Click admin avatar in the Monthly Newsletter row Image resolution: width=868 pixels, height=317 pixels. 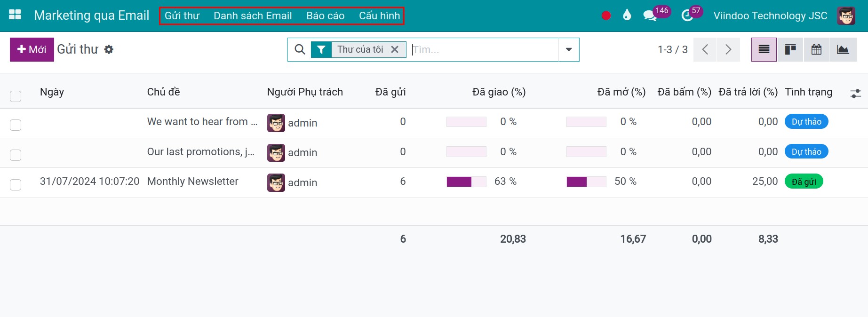pos(276,182)
